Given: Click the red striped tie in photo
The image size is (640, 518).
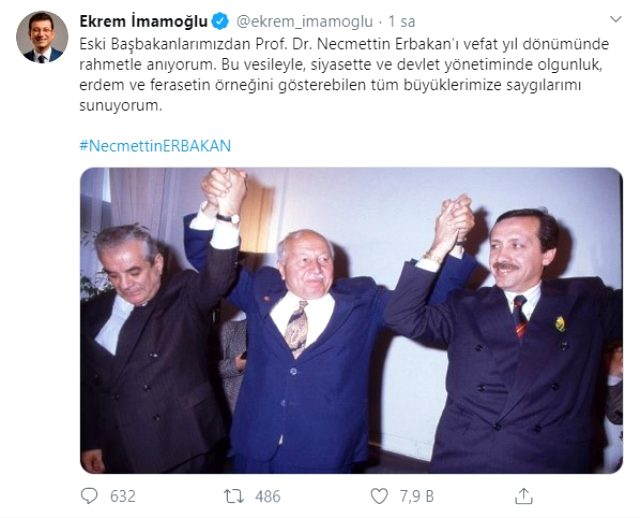Looking at the screenshot, I should coord(520,317).
